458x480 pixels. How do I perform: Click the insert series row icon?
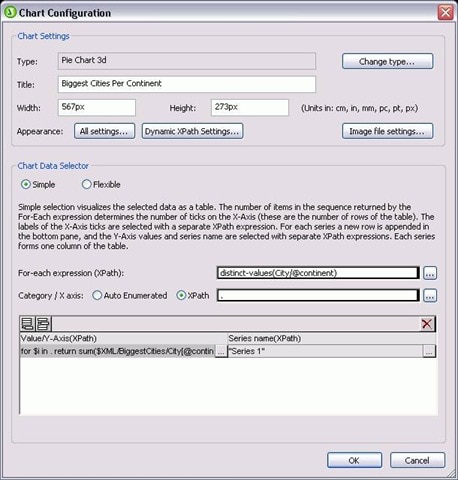[x=43, y=324]
